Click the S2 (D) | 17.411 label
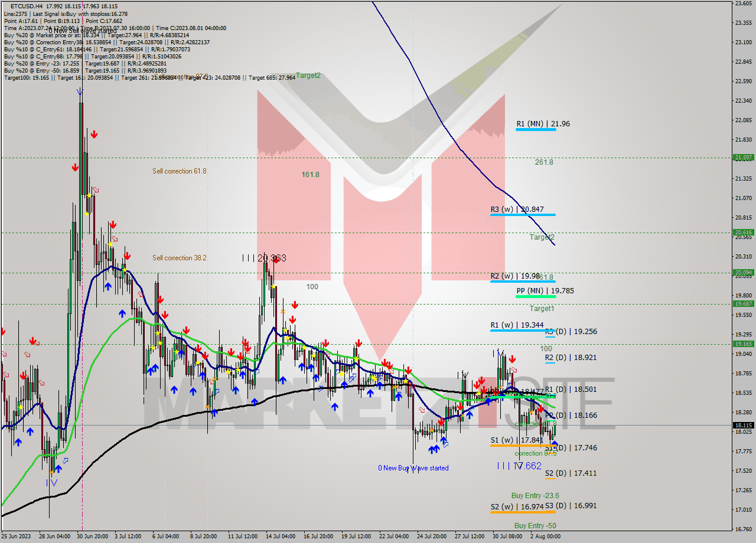This screenshot has width=756, height=543. pos(571,473)
